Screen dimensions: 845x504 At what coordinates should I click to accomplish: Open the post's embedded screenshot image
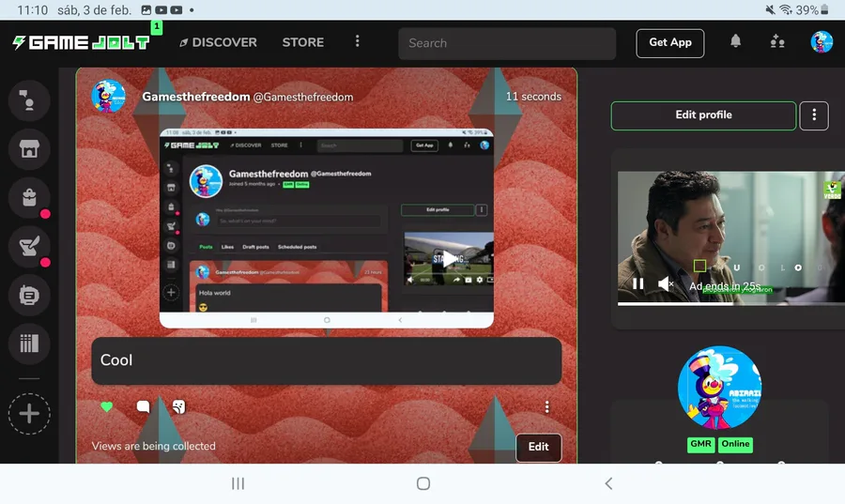pyautogui.click(x=327, y=228)
